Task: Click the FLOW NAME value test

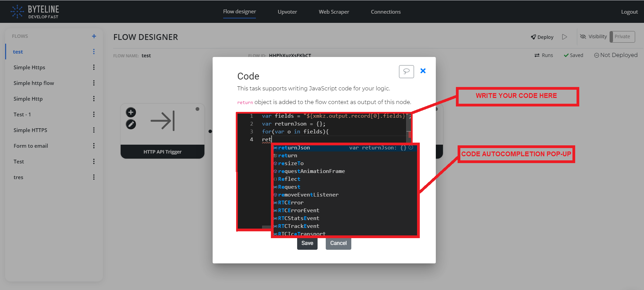Action: (x=146, y=56)
